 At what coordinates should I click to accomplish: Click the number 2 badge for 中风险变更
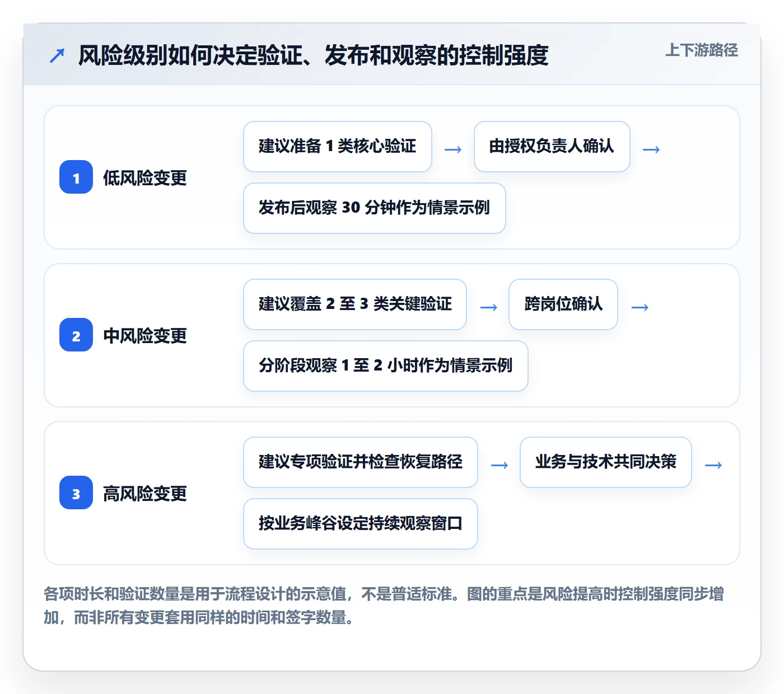pyautogui.click(x=76, y=335)
